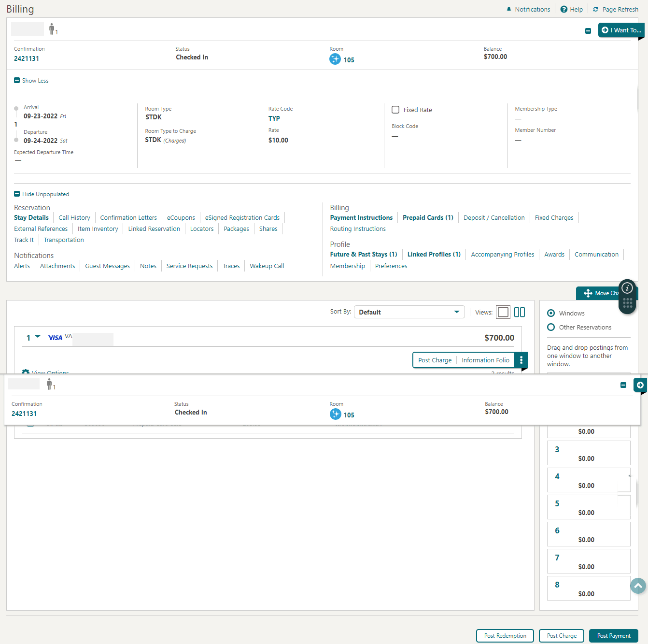The height and width of the screenshot is (644, 648).
Task: Open the TYP rate code link
Action: click(274, 118)
